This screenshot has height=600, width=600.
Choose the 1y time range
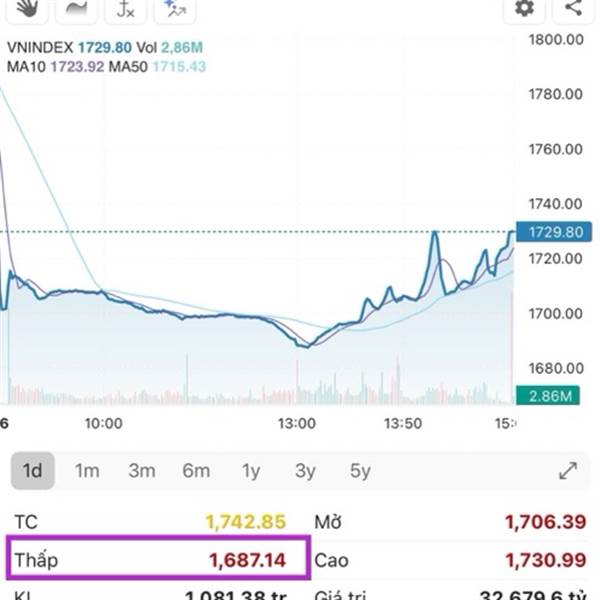pyautogui.click(x=251, y=471)
